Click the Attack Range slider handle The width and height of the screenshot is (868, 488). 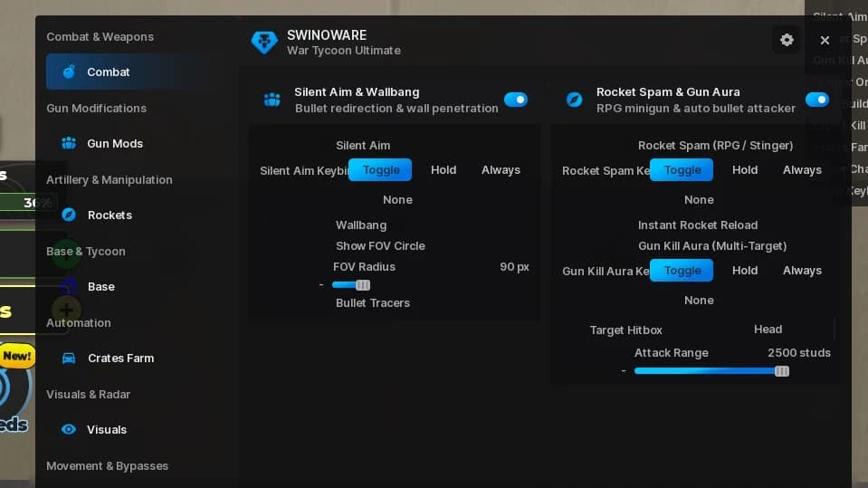coord(782,371)
